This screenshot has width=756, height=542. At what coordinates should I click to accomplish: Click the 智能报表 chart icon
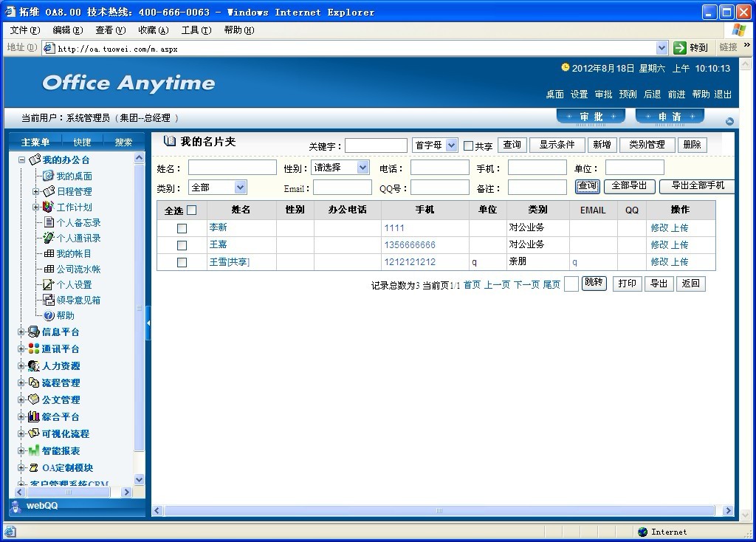(34, 450)
